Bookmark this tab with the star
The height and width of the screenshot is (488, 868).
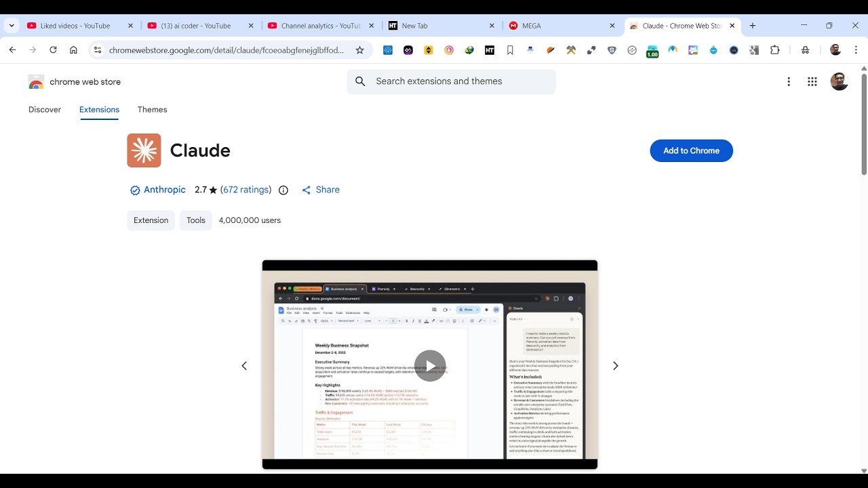click(360, 50)
